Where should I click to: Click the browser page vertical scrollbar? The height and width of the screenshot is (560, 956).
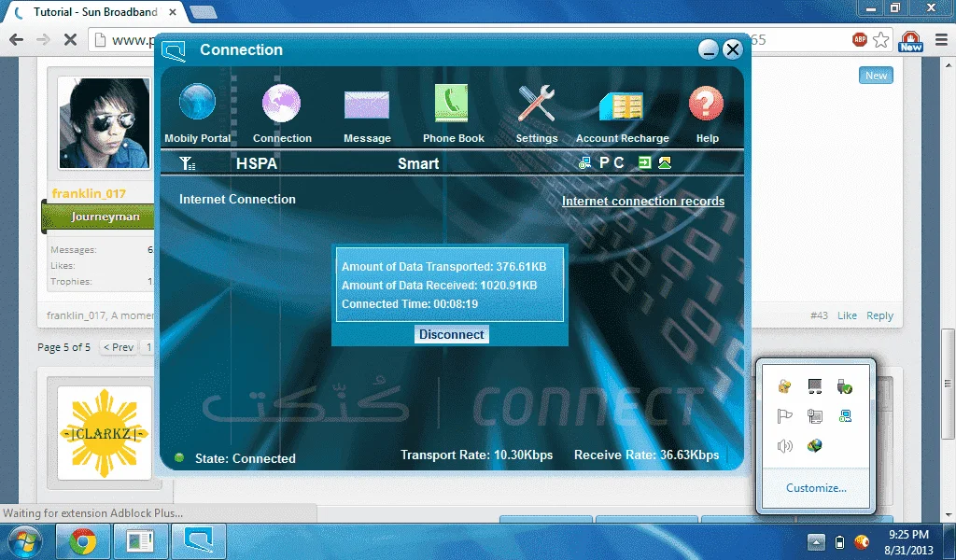[x=949, y=384]
